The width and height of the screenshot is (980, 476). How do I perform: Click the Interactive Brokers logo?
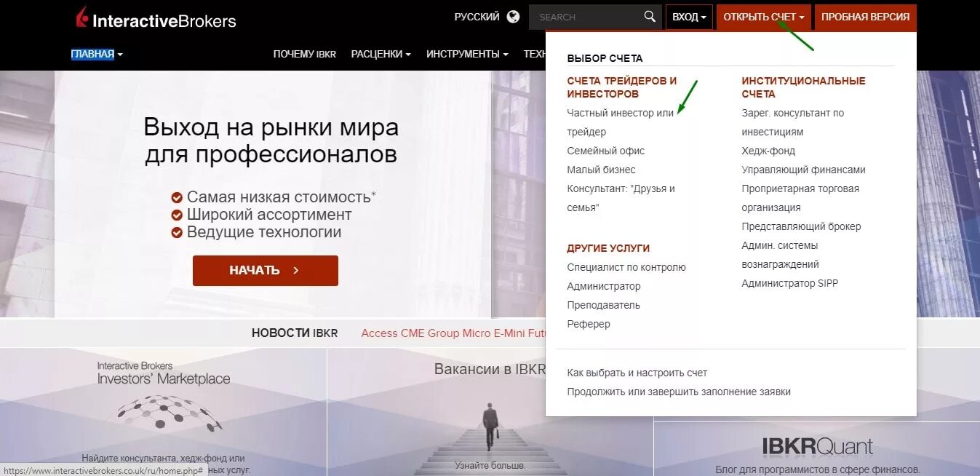156,18
